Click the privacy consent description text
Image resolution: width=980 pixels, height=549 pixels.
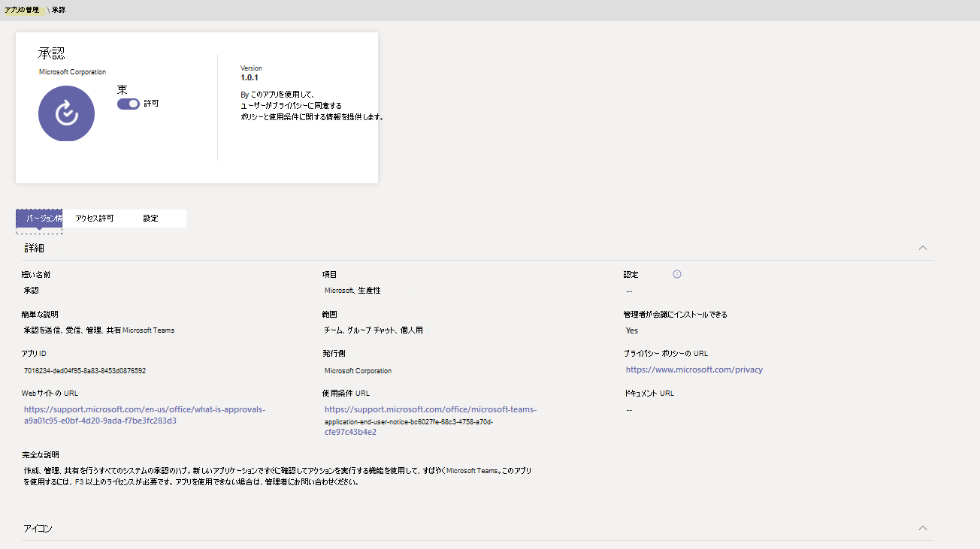312,105
